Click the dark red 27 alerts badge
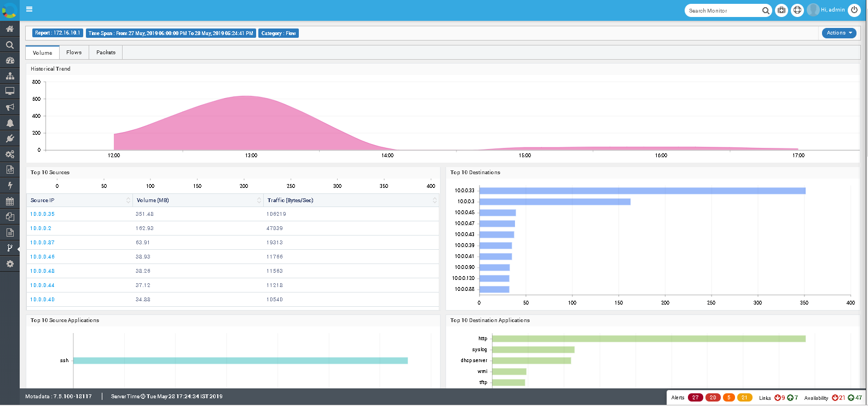This screenshot has width=868, height=407. (695, 398)
